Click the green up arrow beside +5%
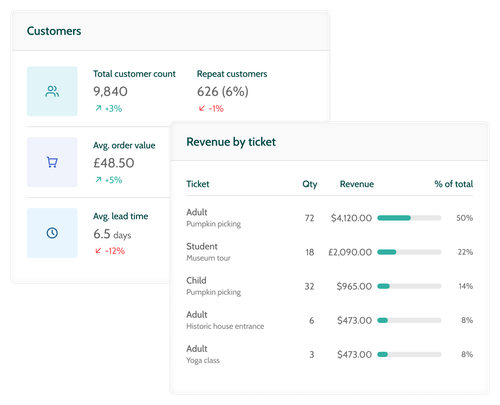 [98, 180]
